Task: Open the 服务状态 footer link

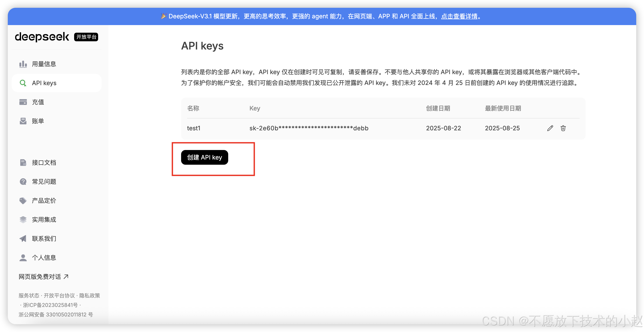Action: [29, 295]
